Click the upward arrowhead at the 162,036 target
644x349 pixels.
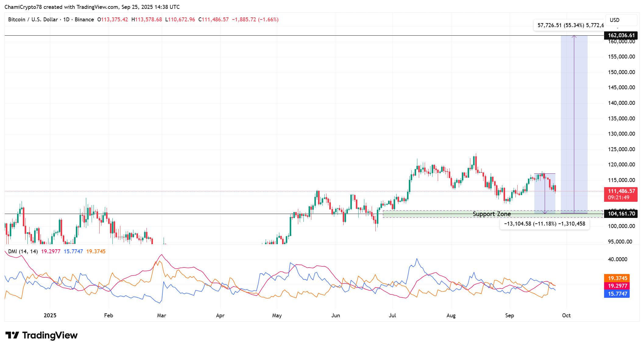574,37
